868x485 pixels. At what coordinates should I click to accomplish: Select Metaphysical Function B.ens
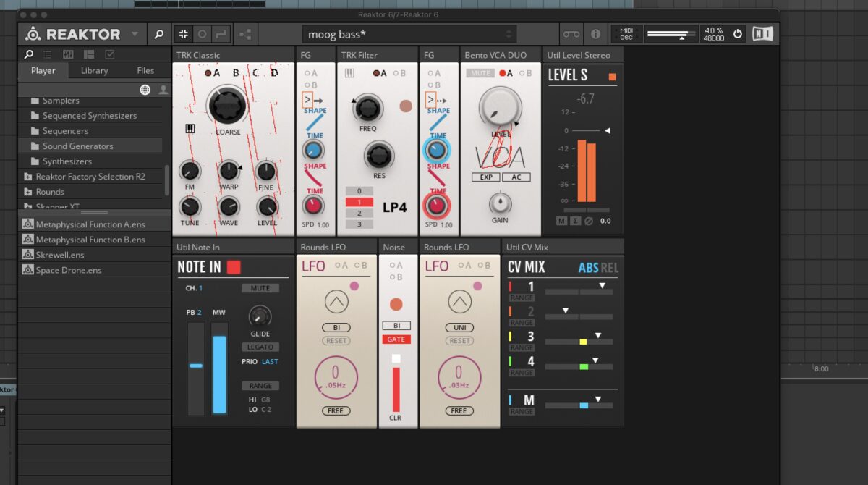[x=90, y=239]
